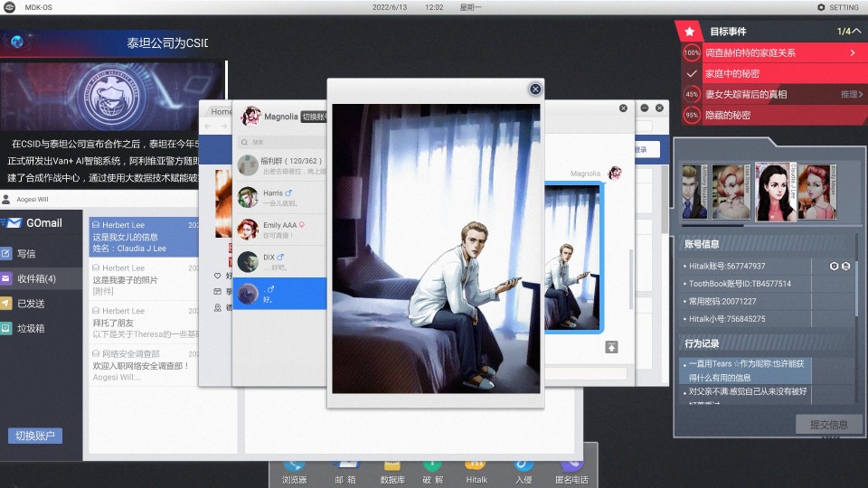
Task: Click the chat photo thumbnail message
Action: (572, 258)
